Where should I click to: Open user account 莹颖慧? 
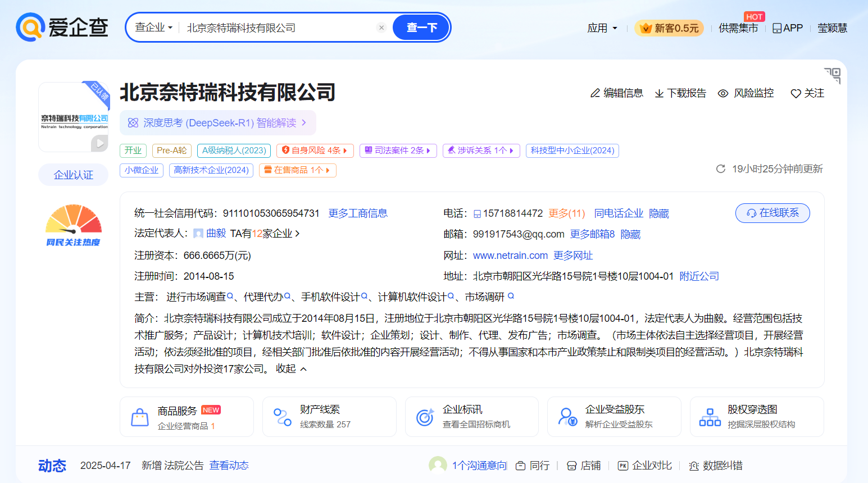pyautogui.click(x=832, y=28)
